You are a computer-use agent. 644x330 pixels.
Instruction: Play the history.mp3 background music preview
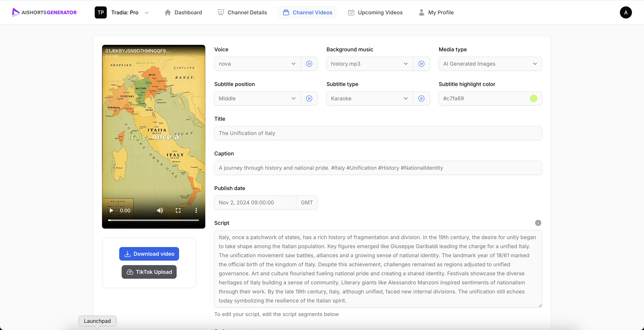tap(421, 64)
